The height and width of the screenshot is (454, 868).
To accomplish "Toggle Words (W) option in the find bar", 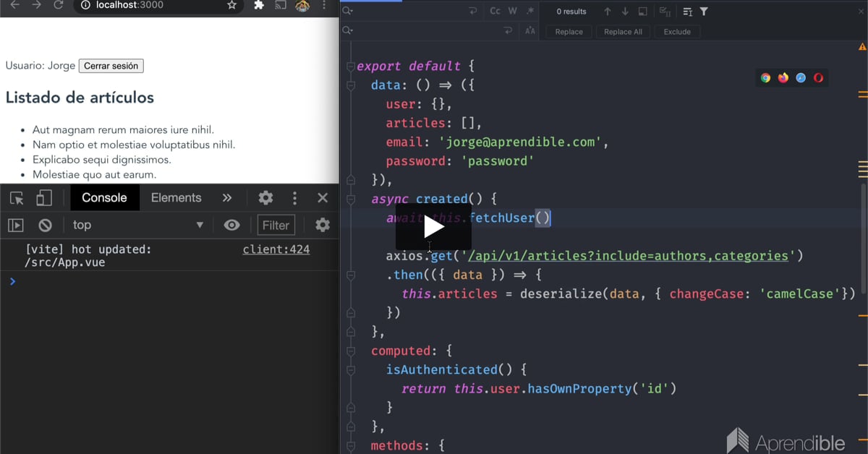I will tap(513, 11).
